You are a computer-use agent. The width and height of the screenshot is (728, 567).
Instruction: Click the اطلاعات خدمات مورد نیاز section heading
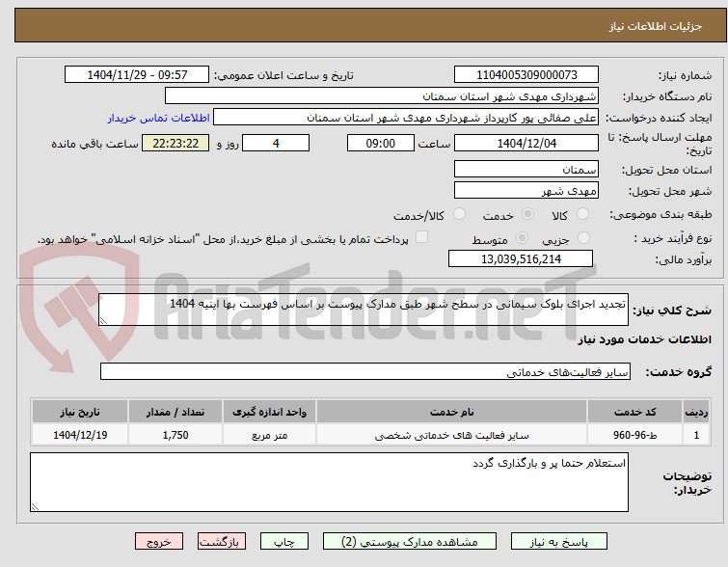pos(644,339)
